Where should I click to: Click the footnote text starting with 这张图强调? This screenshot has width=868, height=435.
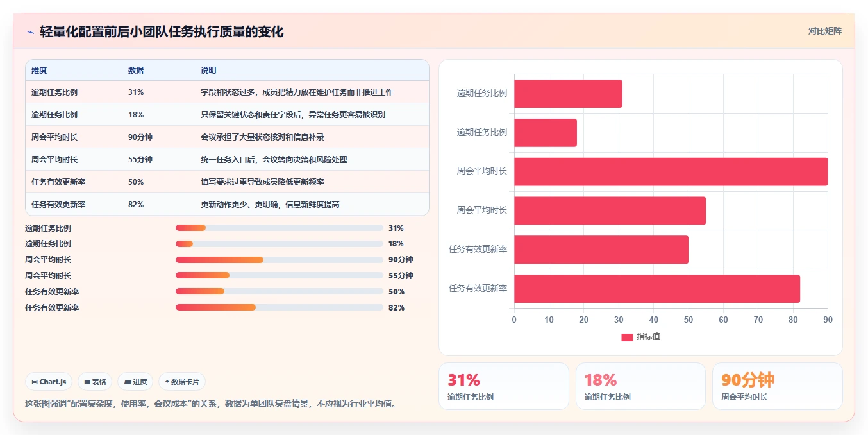pyautogui.click(x=211, y=404)
